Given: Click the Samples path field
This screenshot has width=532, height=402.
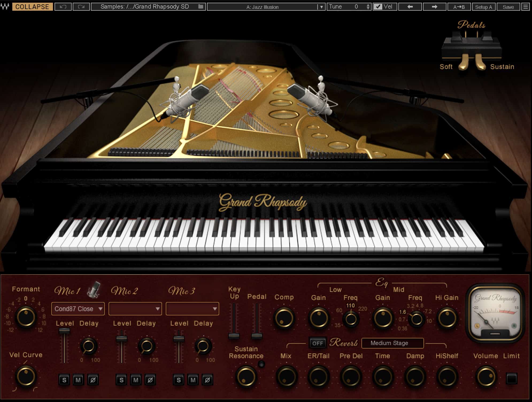Looking at the screenshot, I should pyautogui.click(x=148, y=7).
